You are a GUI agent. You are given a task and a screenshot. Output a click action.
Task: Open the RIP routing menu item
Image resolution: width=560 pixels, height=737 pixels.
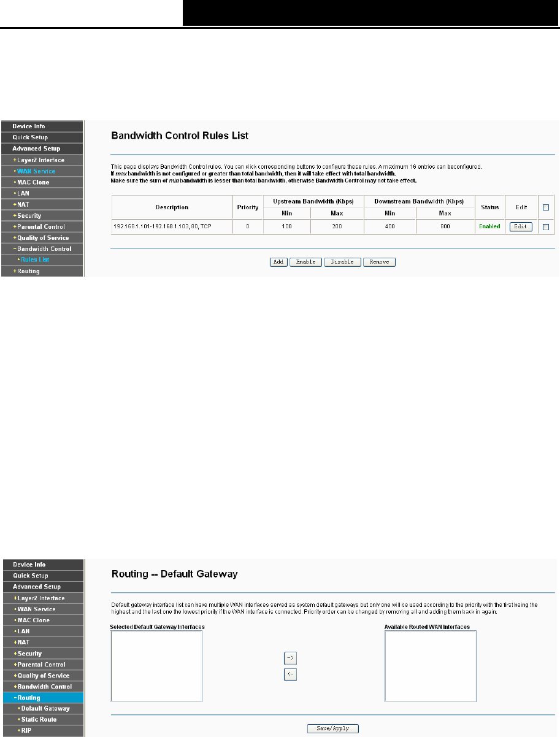42,731
